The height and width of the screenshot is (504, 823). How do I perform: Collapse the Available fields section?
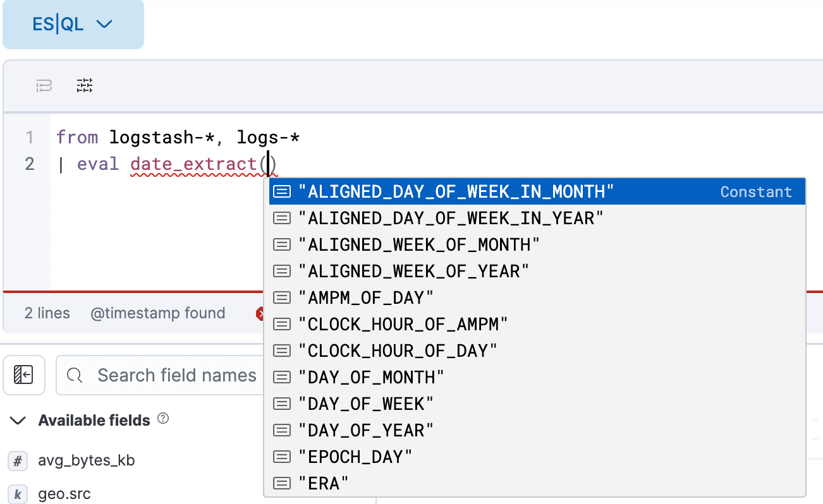(18, 420)
